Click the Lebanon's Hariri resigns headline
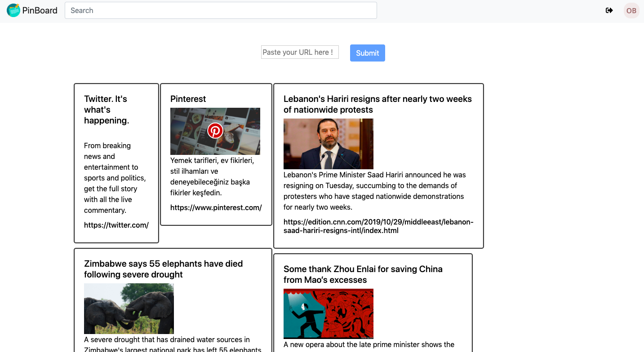Viewport: 644px width, 352px height. 378,104
